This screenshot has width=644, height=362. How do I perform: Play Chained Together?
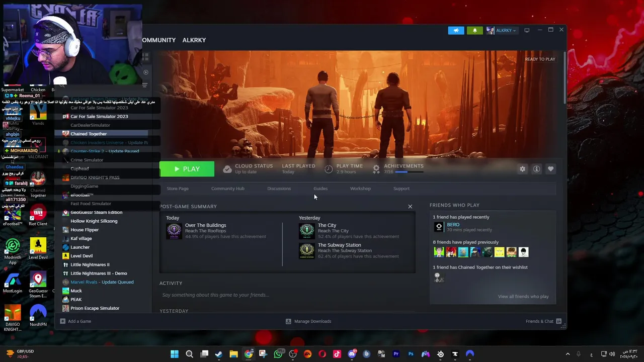[x=187, y=169]
